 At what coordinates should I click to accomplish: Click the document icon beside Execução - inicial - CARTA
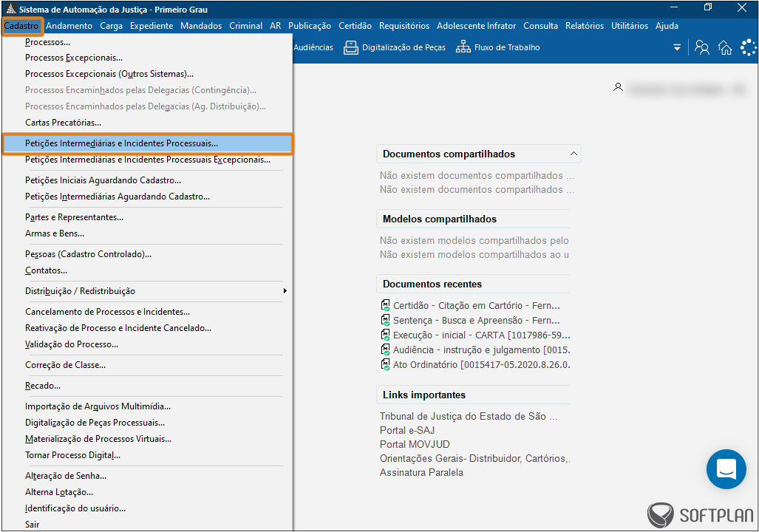(x=385, y=335)
